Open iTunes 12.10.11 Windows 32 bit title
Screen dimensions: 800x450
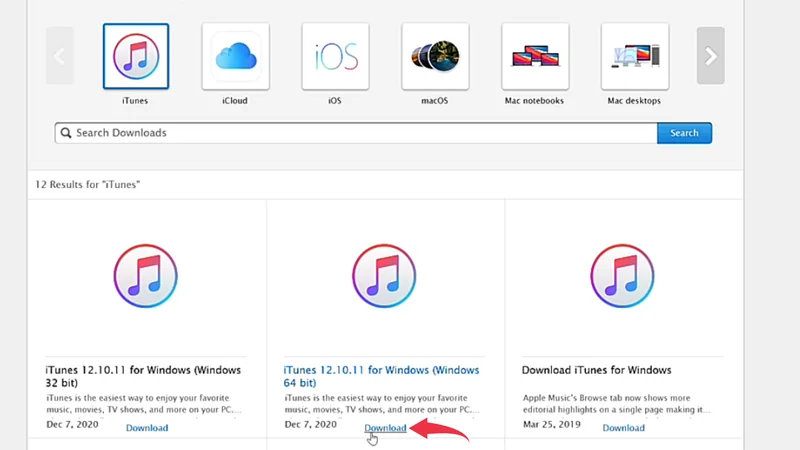coord(143,376)
